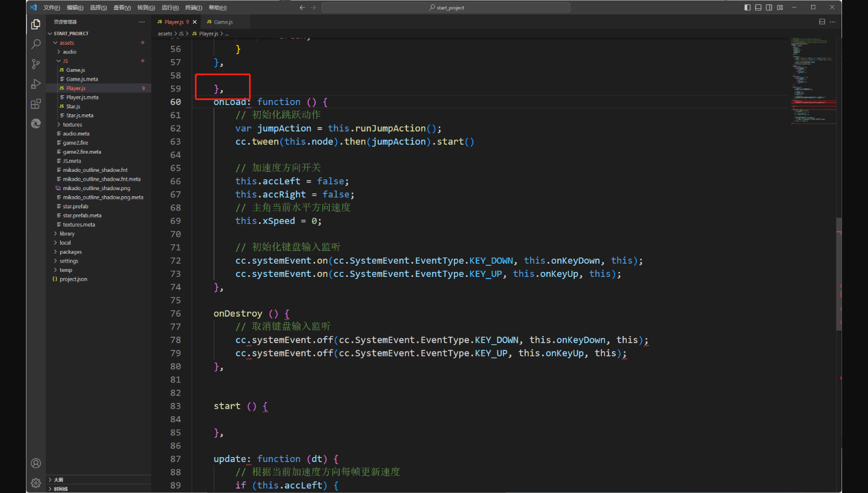Switch to the Game.js editor tab
The width and height of the screenshot is (868, 493).
point(223,22)
